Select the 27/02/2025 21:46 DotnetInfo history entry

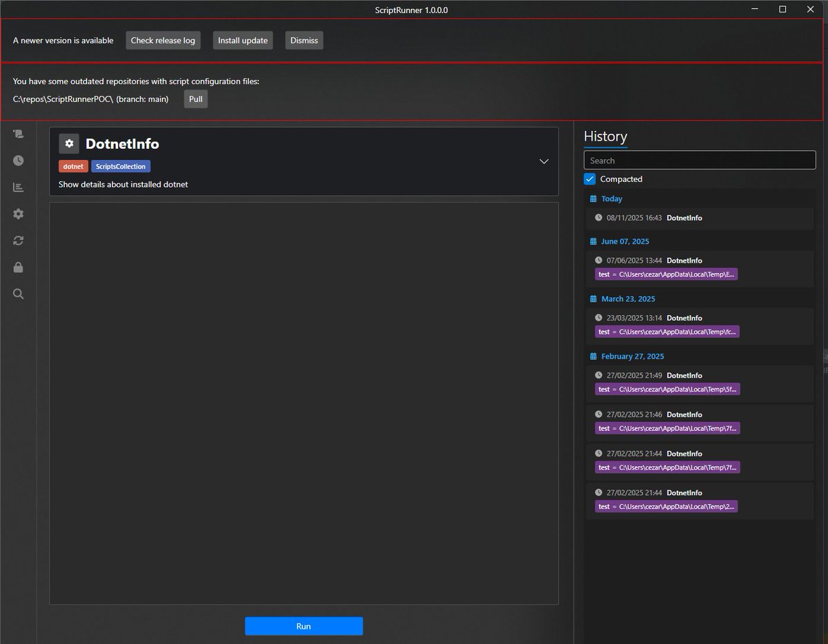pos(700,423)
